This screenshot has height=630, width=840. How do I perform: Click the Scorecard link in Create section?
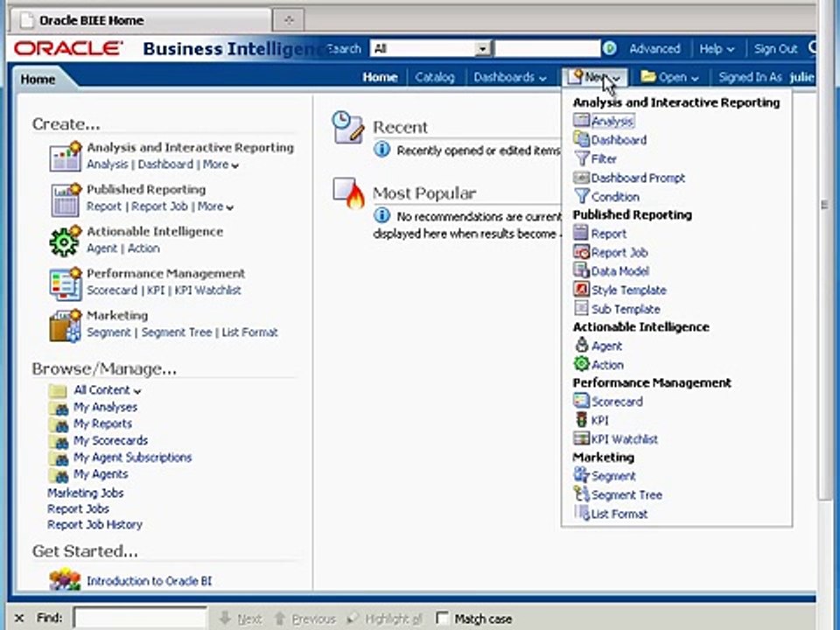click(112, 290)
